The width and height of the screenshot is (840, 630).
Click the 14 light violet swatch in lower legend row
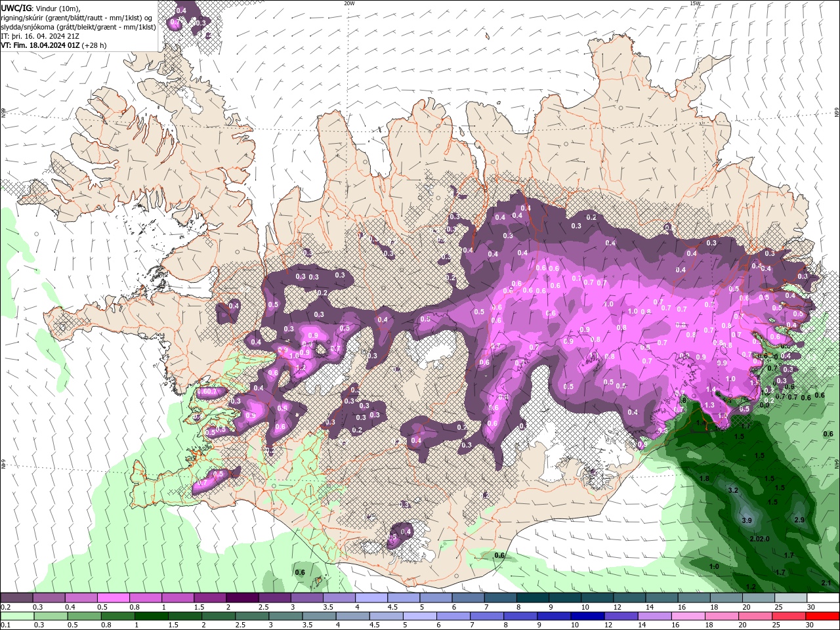[x=654, y=616]
